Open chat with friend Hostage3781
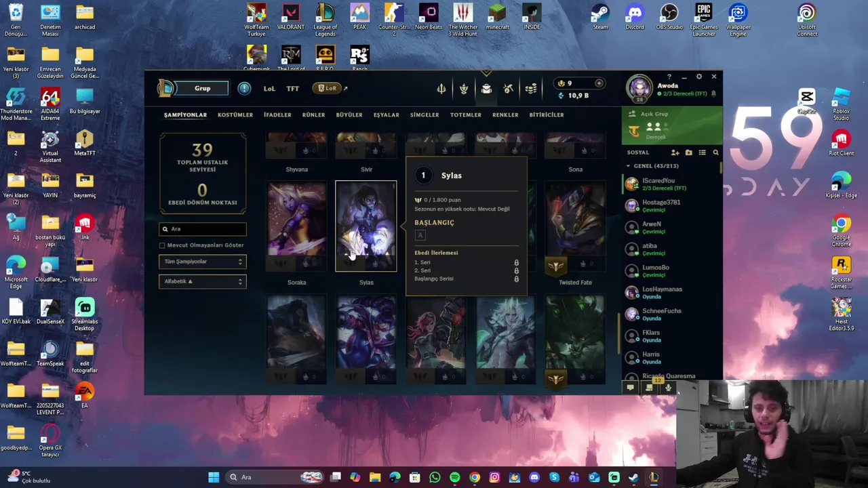The image size is (868, 488). [x=671, y=205]
